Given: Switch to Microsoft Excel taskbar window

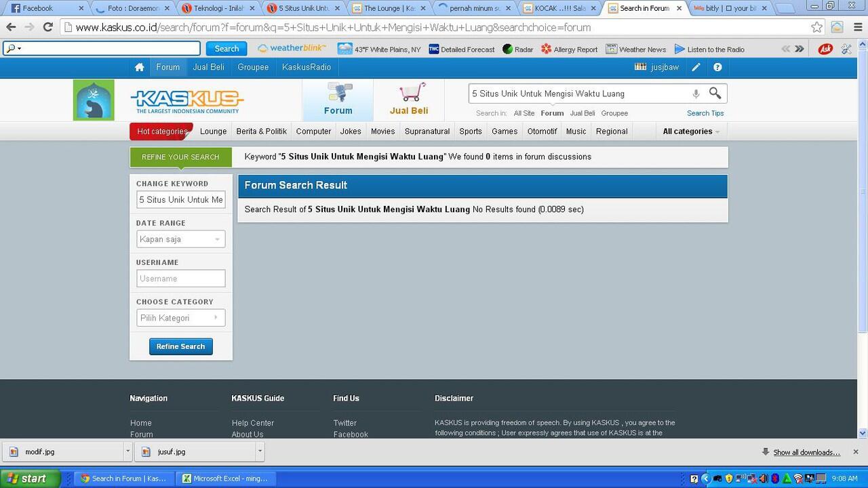Looking at the screenshot, I should (225, 479).
